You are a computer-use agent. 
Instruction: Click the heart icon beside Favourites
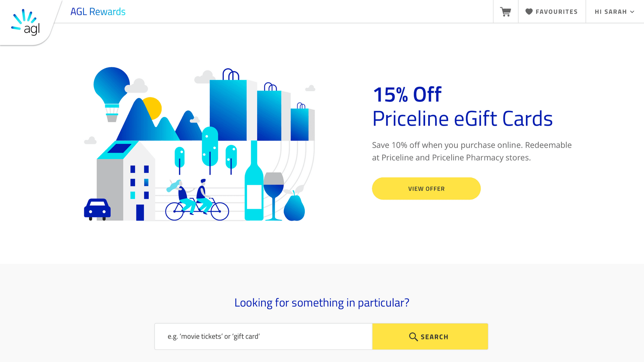529,12
